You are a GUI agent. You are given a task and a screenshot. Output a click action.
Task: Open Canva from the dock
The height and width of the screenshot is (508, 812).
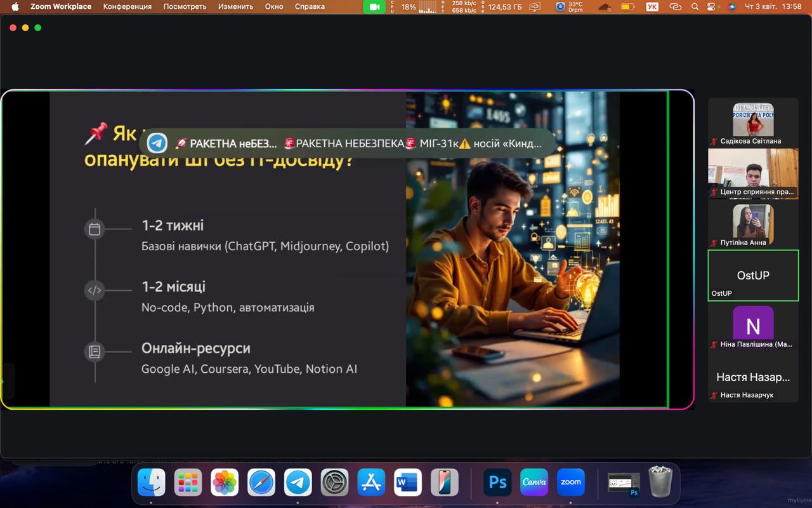coord(534,483)
